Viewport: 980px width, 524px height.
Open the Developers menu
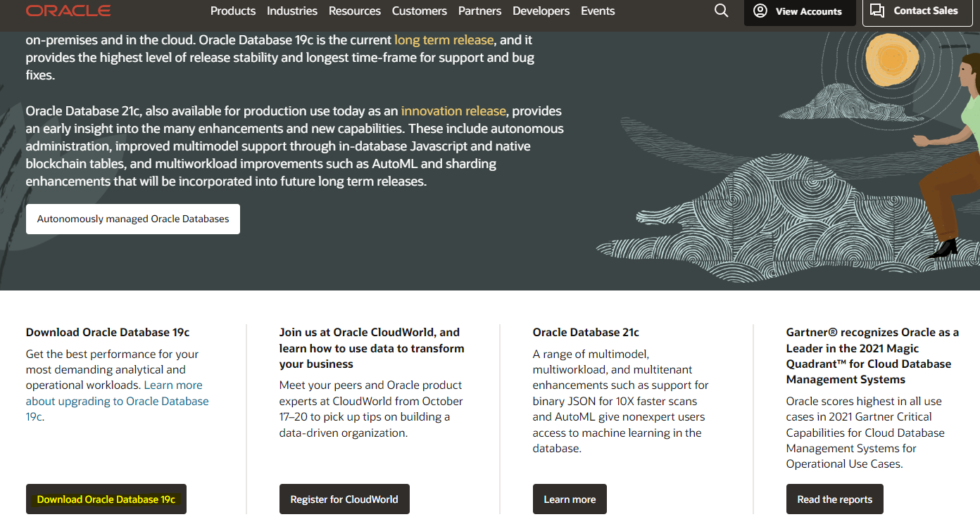(541, 11)
